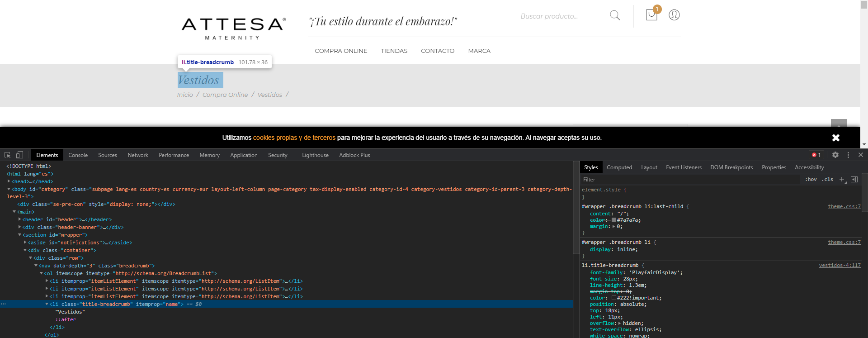Activate the inspect element picker tool
This screenshot has height=338, width=868.
(x=8, y=155)
